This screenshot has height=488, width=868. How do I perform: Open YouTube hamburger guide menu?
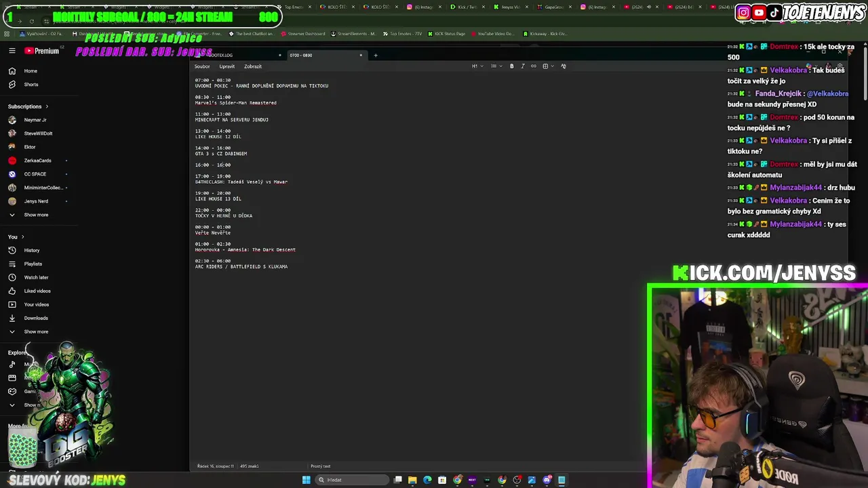(x=12, y=51)
